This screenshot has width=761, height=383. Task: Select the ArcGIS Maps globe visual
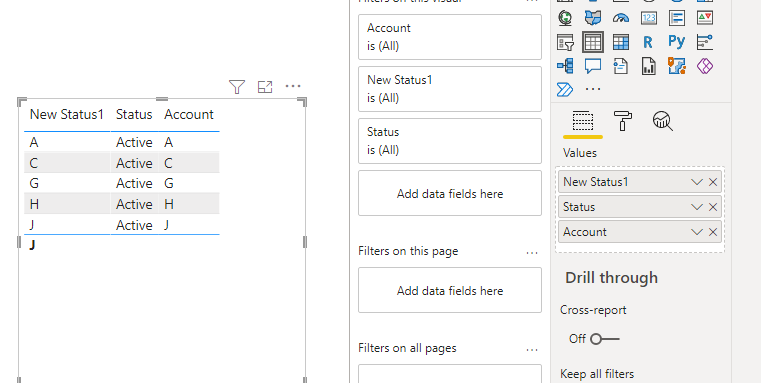(x=565, y=18)
